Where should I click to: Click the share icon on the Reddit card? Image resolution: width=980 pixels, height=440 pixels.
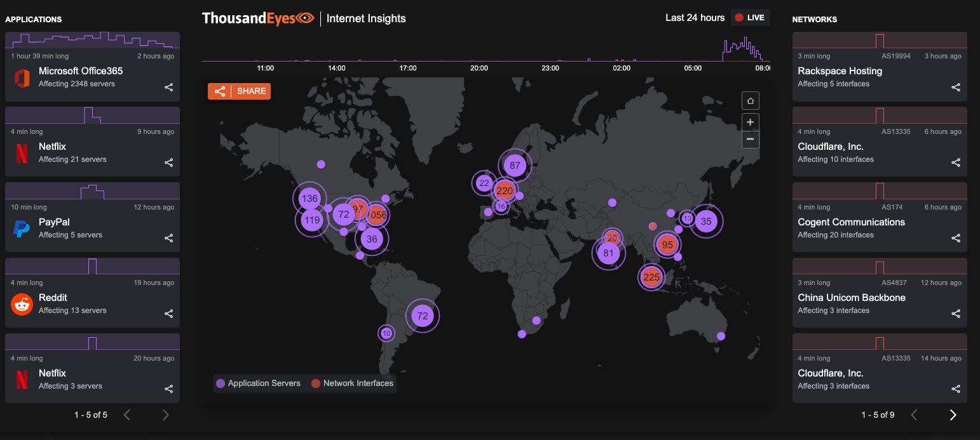[169, 314]
